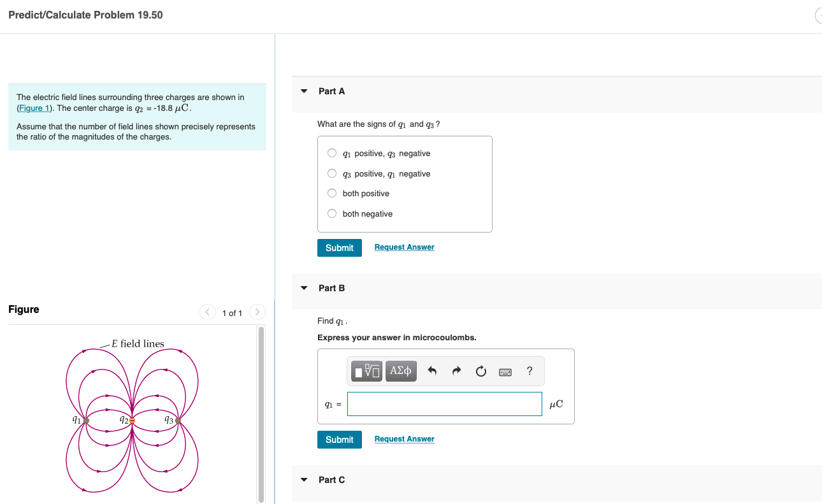Click the 'E field lines' figure label

pyautogui.click(x=138, y=343)
